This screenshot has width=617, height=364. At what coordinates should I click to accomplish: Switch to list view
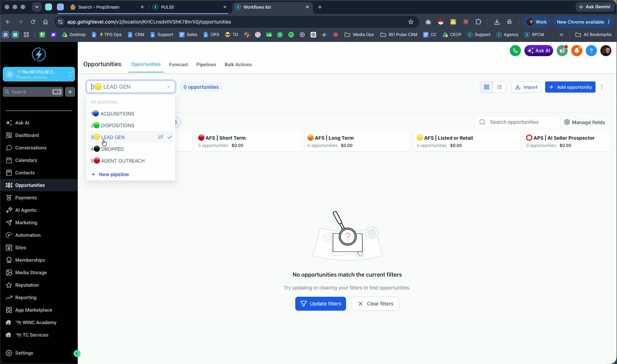(499, 87)
